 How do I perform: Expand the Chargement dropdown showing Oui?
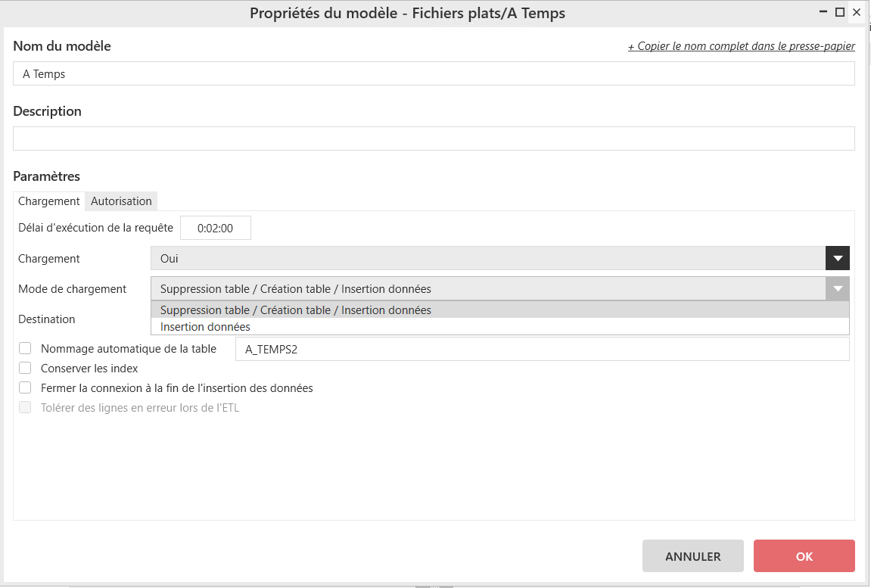tap(837, 259)
